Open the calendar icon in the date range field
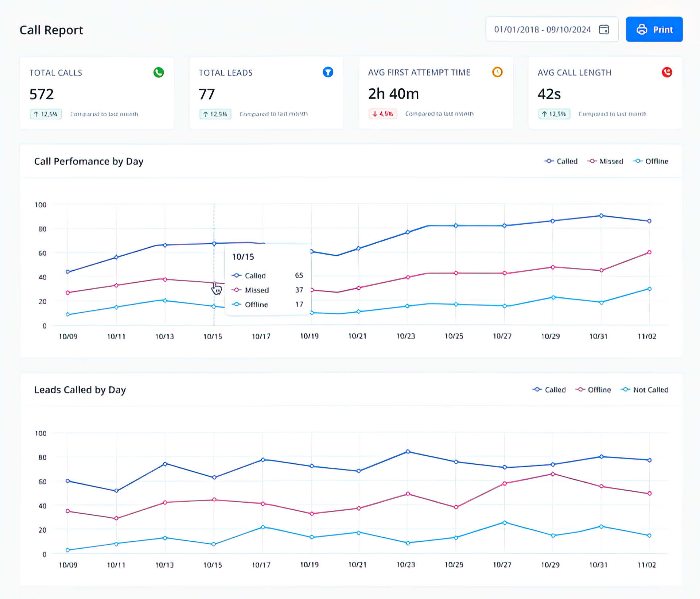The image size is (700, 599). coord(604,30)
